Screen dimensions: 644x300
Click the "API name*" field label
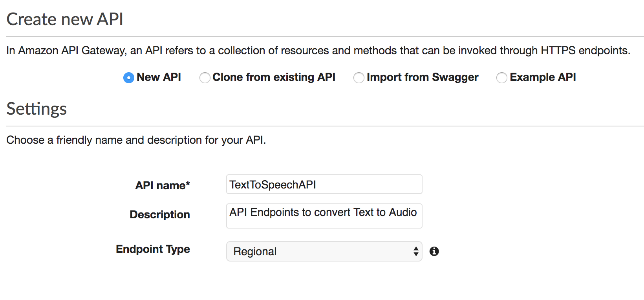[x=163, y=185]
